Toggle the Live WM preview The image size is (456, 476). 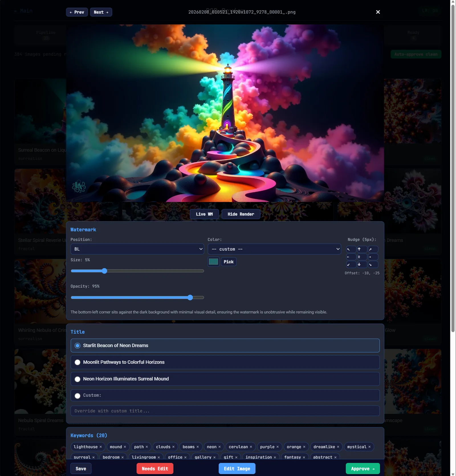tap(204, 214)
